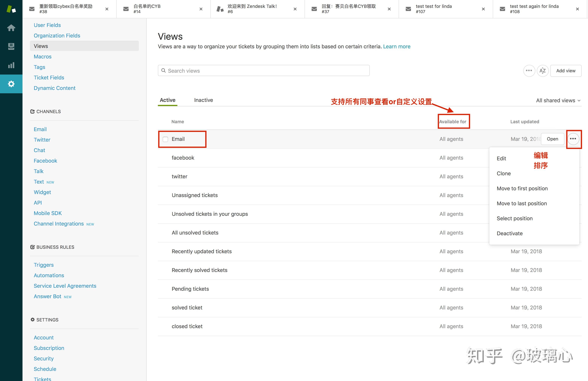This screenshot has height=381, width=588.
Task: Open the Views list icon in sidebar
Action: tap(11, 46)
